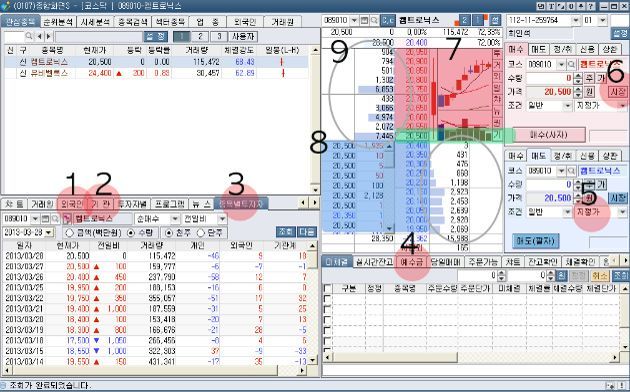630x392 pixels.
Task: Tick the first row checkbox in the unfilled orders table
Action: click(x=328, y=299)
